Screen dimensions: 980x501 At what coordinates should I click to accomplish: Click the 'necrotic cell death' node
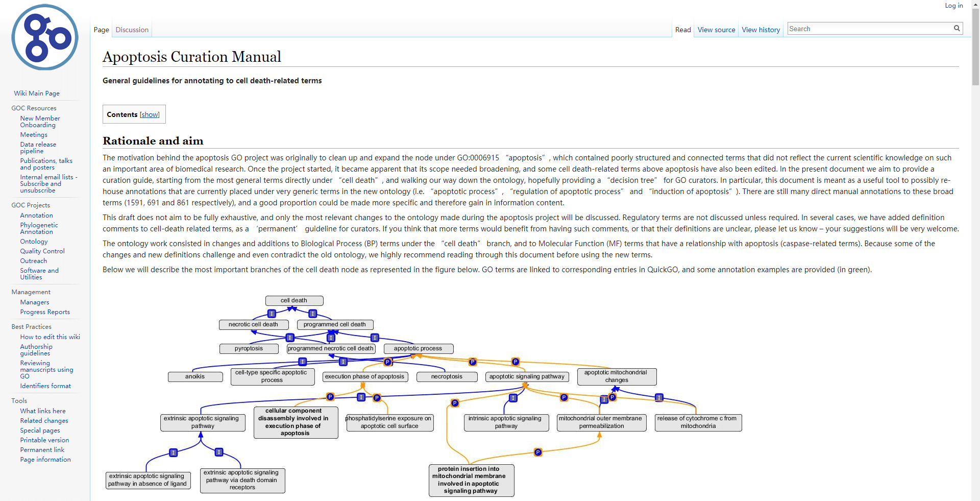(254, 324)
